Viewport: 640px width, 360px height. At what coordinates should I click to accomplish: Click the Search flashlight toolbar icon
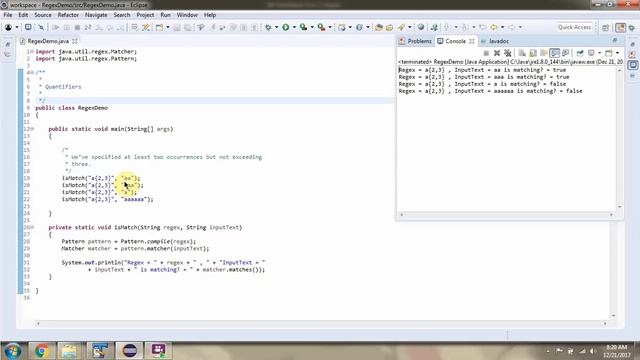coord(401,27)
